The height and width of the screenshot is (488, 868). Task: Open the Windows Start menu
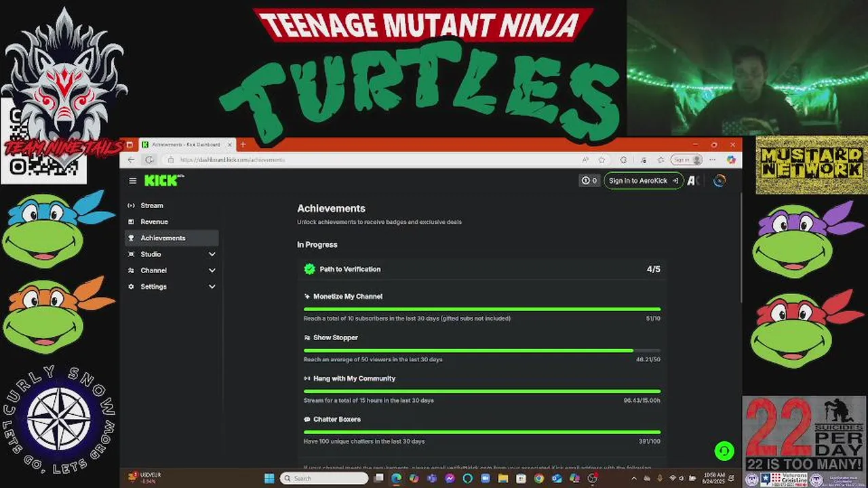coord(269,478)
